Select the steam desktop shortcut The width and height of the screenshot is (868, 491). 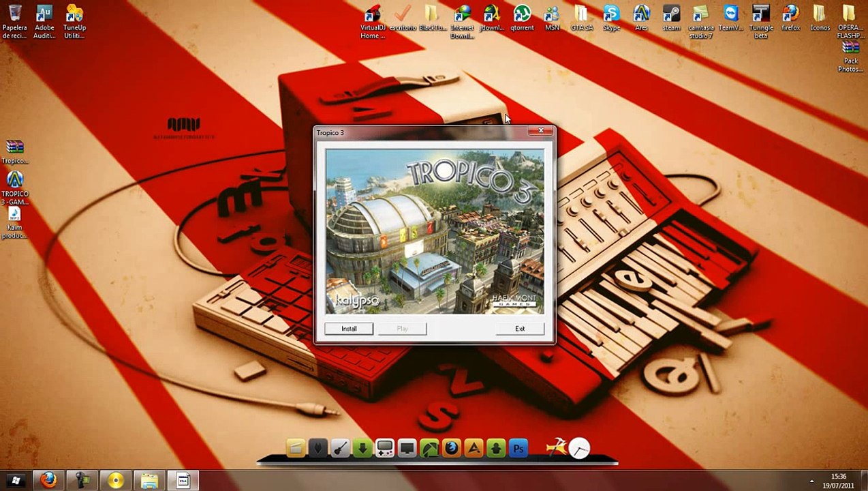point(671,18)
